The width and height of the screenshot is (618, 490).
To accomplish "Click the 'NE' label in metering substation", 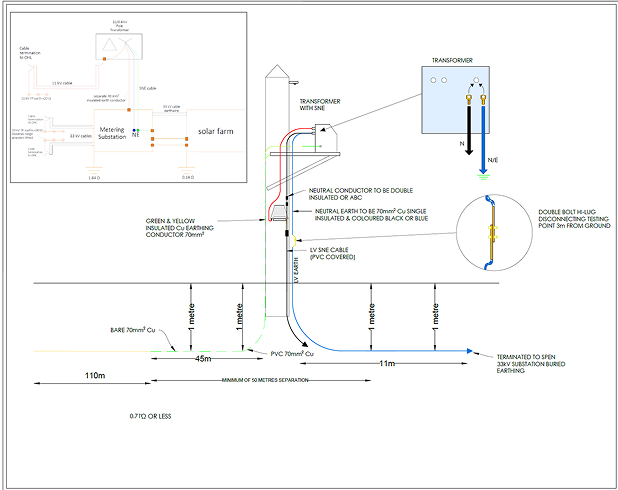I will [136, 135].
